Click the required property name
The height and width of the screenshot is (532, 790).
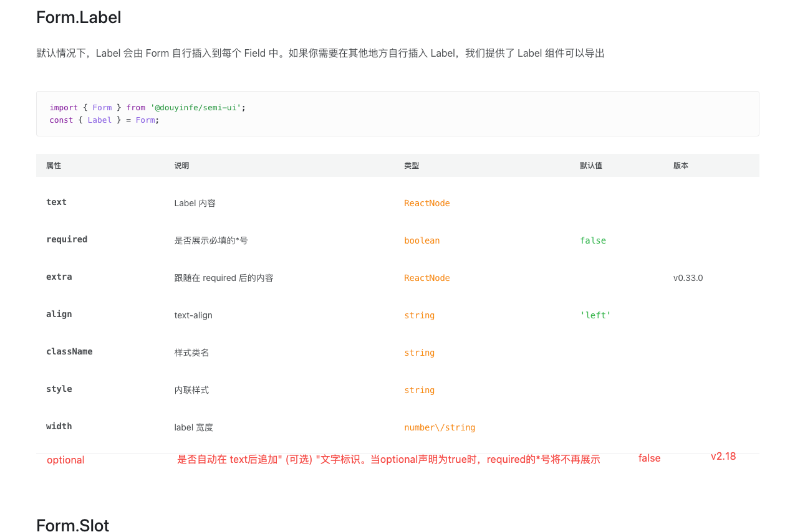(67, 239)
